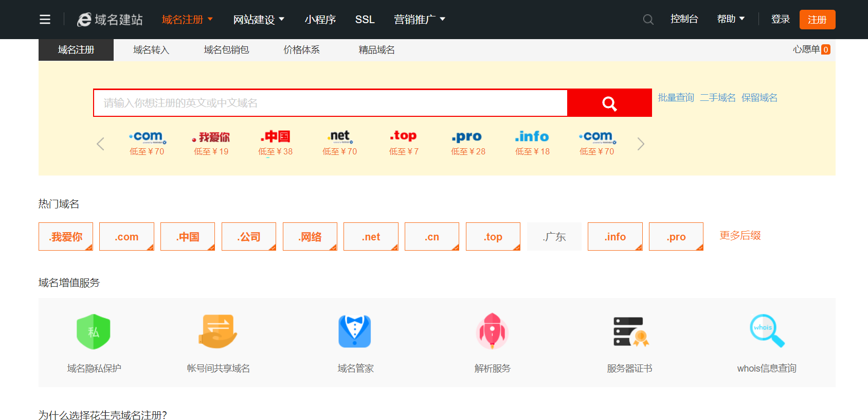This screenshot has width=868, height=420.
Task: Open 批量查询 bulk query link
Action: 676,98
